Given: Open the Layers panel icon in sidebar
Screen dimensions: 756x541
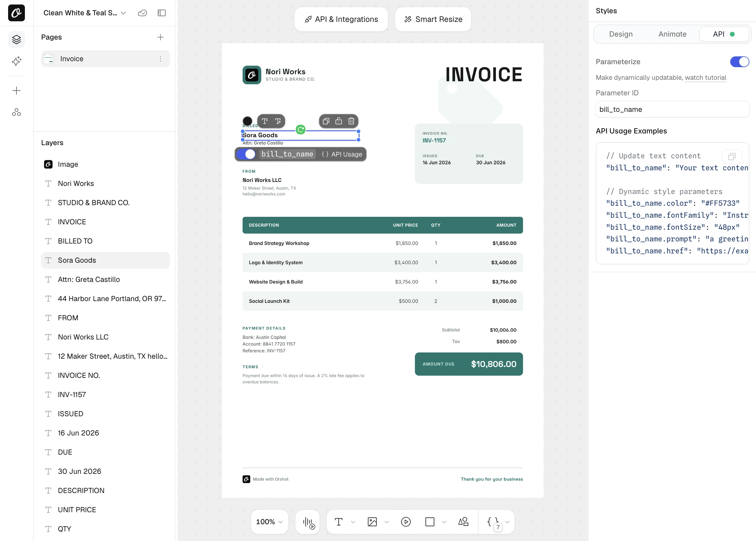Looking at the screenshot, I should [x=16, y=40].
